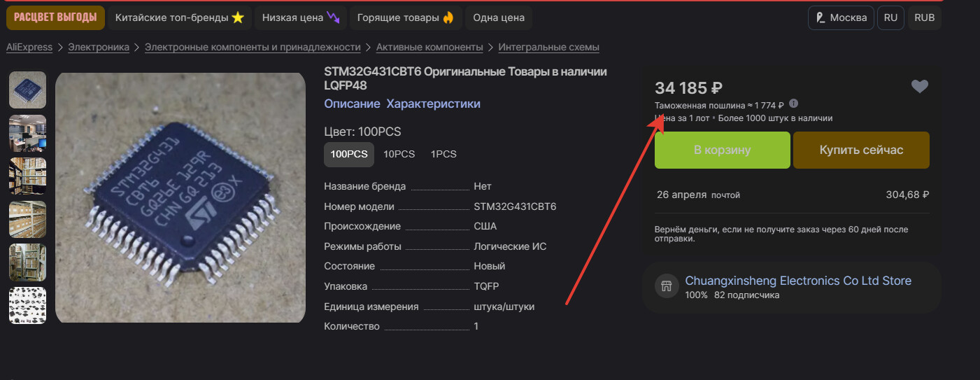Open Электронные компоненты и принадлежности breadcrumb
The image size is (980, 380).
coord(253,47)
